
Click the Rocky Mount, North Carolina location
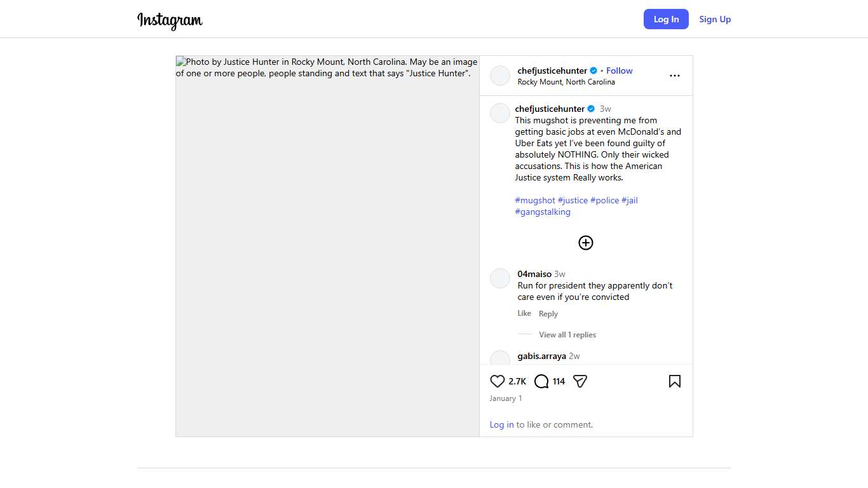pyautogui.click(x=566, y=82)
